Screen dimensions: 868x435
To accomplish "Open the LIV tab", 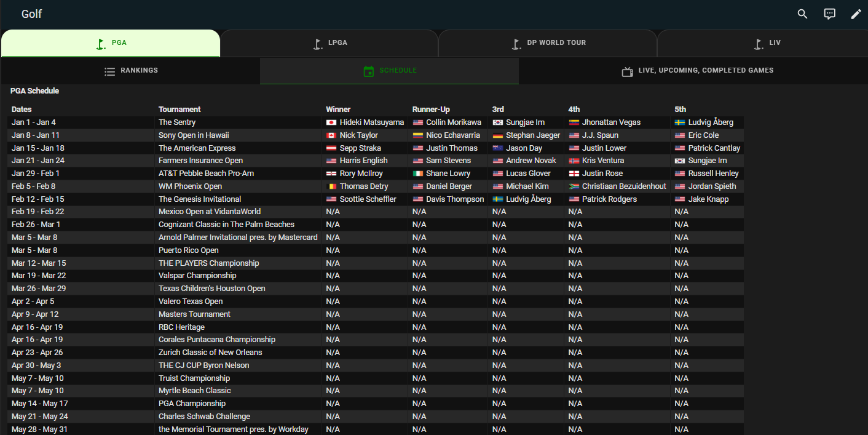I will (762, 43).
